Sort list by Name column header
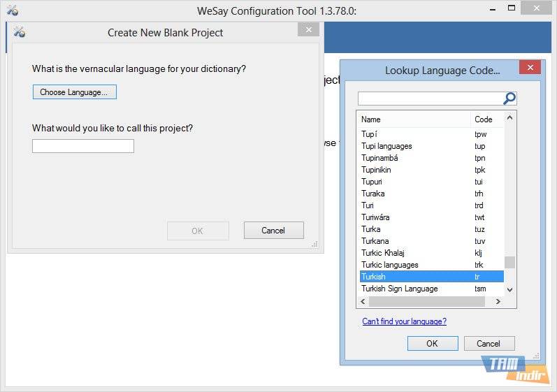The image size is (557, 392). pos(414,119)
